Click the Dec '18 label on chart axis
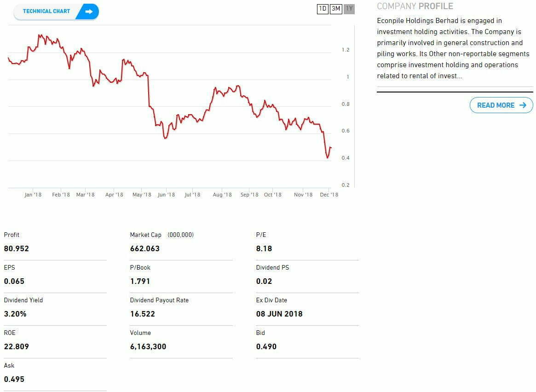 click(329, 195)
